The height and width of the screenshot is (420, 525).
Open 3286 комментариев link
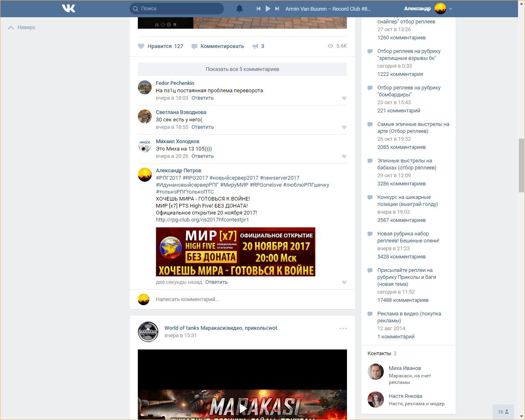point(402,184)
